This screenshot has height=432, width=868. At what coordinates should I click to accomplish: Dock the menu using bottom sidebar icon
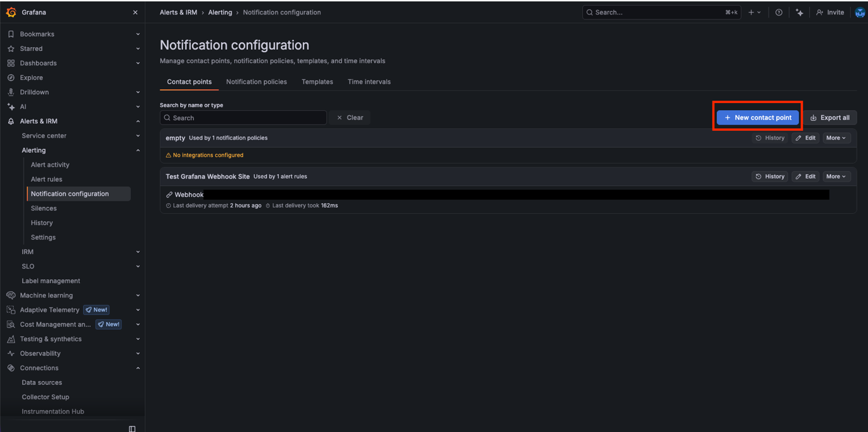click(x=132, y=428)
